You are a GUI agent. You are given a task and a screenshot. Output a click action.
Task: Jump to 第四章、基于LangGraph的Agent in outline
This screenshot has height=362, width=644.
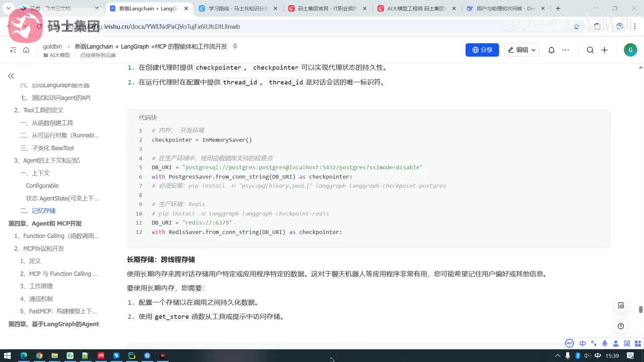point(54,324)
